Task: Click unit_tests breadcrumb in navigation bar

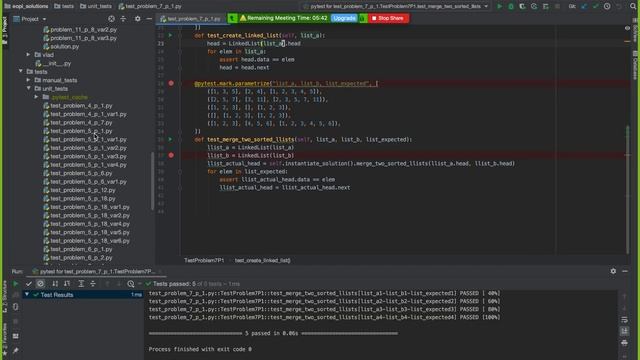Action: 96,7
